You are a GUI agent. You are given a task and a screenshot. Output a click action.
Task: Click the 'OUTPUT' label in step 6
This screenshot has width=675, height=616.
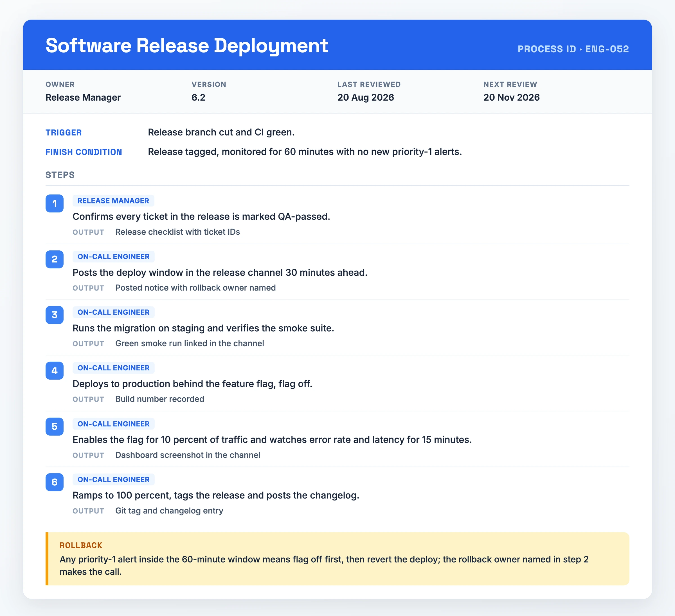(88, 511)
